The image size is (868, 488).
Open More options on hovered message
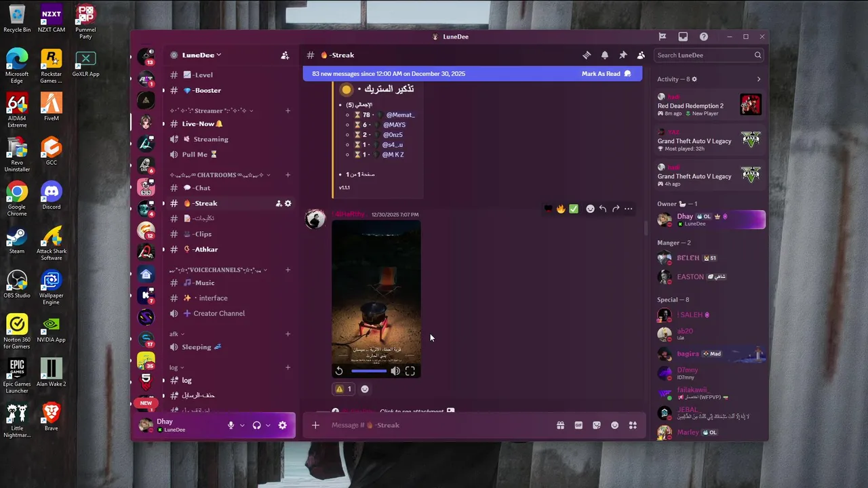[629, 209]
